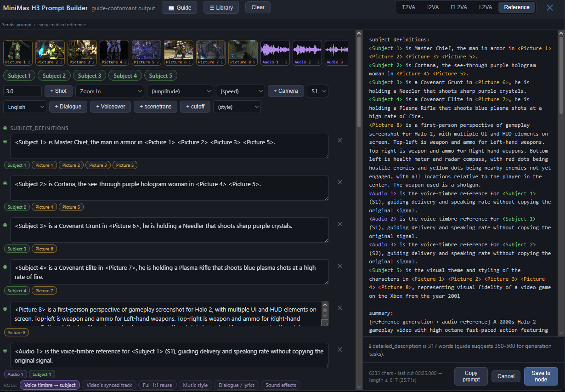The height and width of the screenshot is (392, 565).
Task: Insert the Subject 1 tag pill
Action: point(19,76)
